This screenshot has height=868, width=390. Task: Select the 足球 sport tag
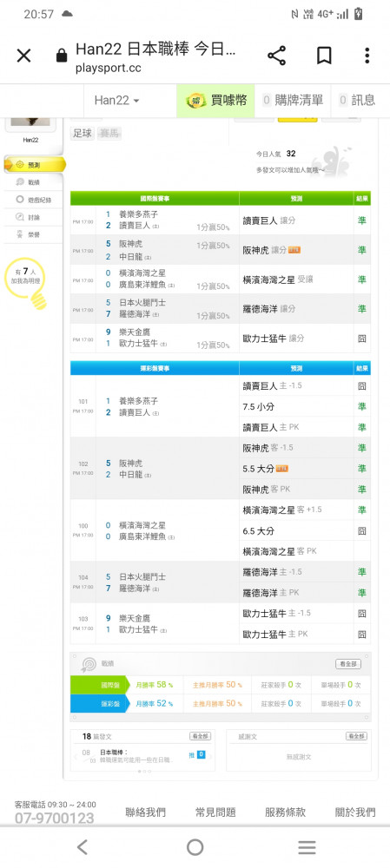(x=82, y=134)
